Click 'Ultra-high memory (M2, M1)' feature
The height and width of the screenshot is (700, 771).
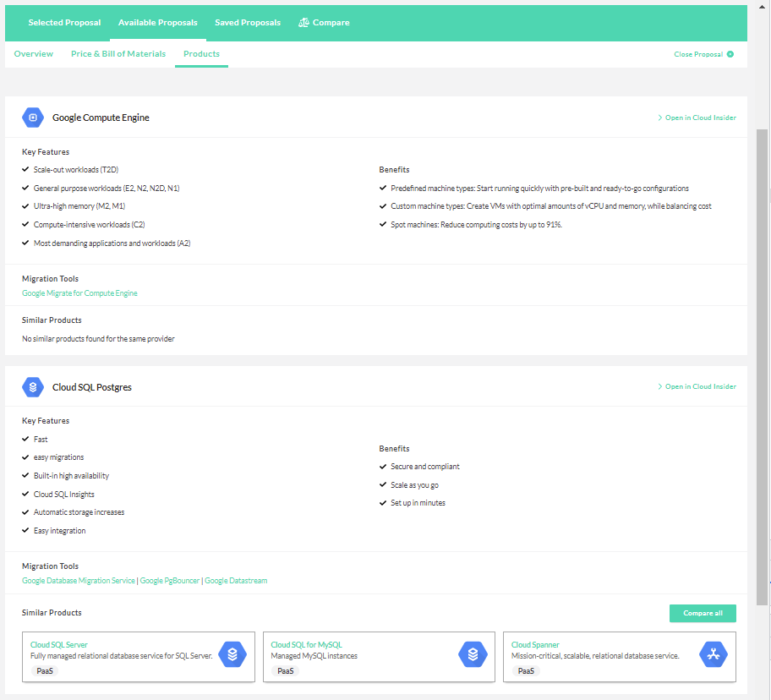point(79,206)
